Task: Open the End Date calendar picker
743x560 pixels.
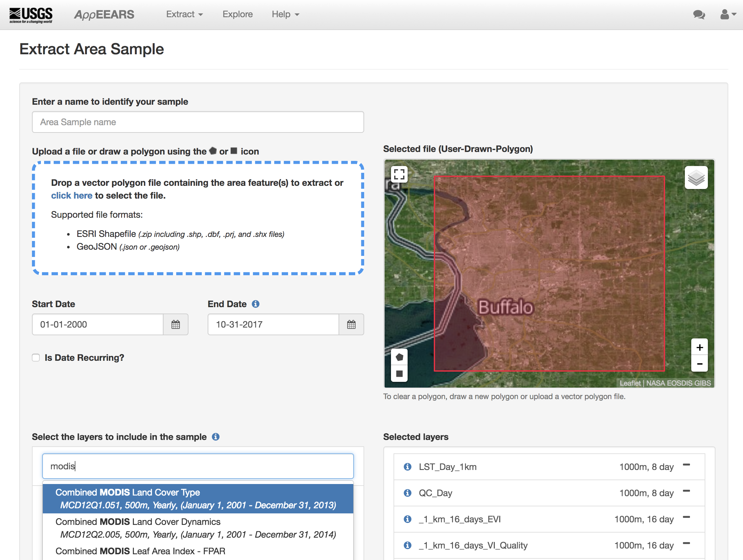Action: point(351,324)
